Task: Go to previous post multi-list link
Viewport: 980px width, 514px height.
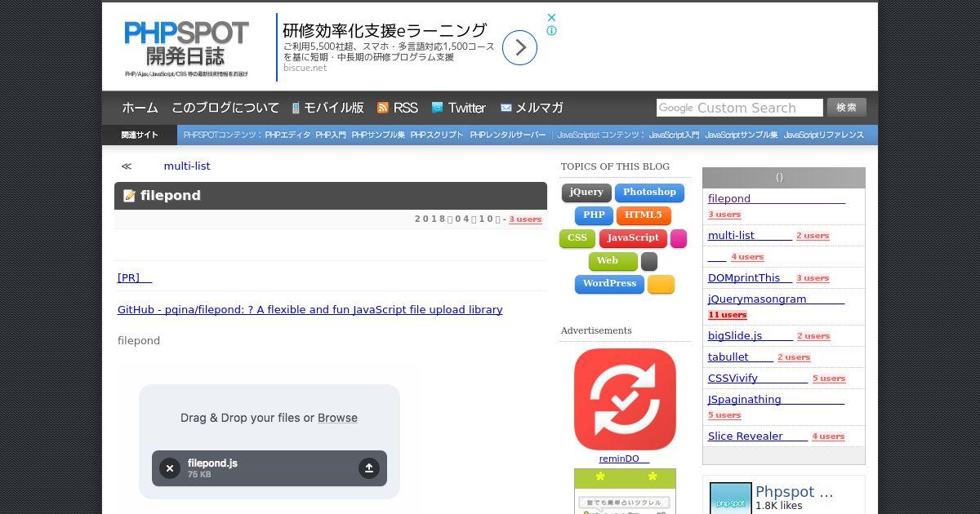Action: point(187,166)
